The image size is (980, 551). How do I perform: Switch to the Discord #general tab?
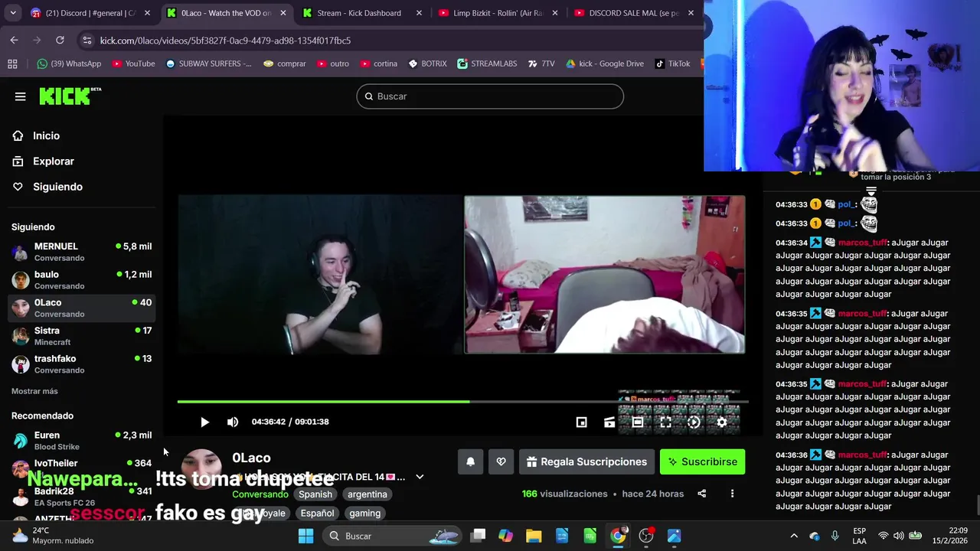coord(90,13)
